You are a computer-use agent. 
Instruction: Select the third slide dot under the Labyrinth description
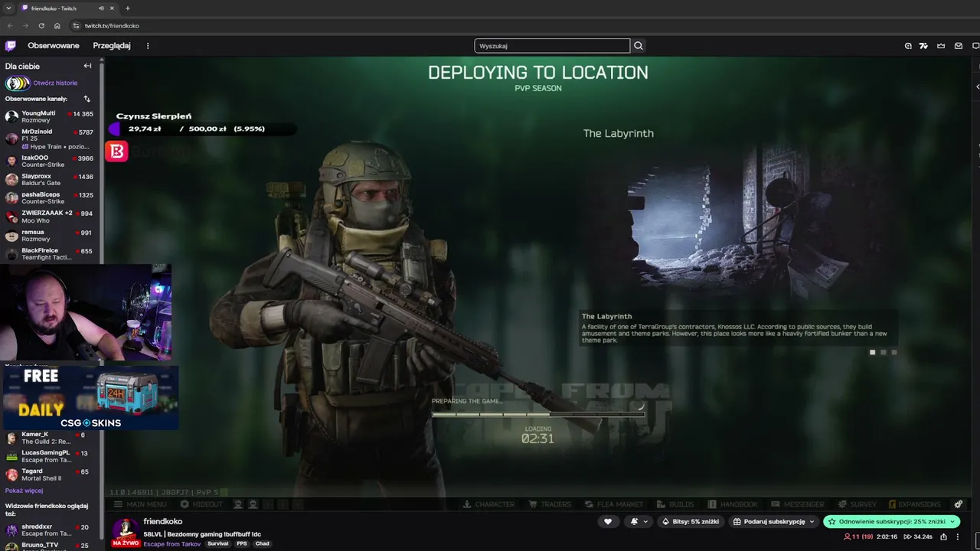[893, 352]
